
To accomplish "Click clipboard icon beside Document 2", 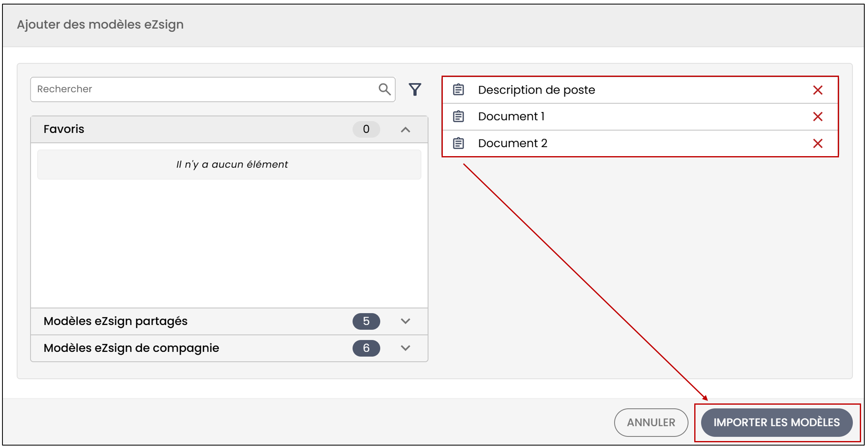I will click(x=458, y=143).
